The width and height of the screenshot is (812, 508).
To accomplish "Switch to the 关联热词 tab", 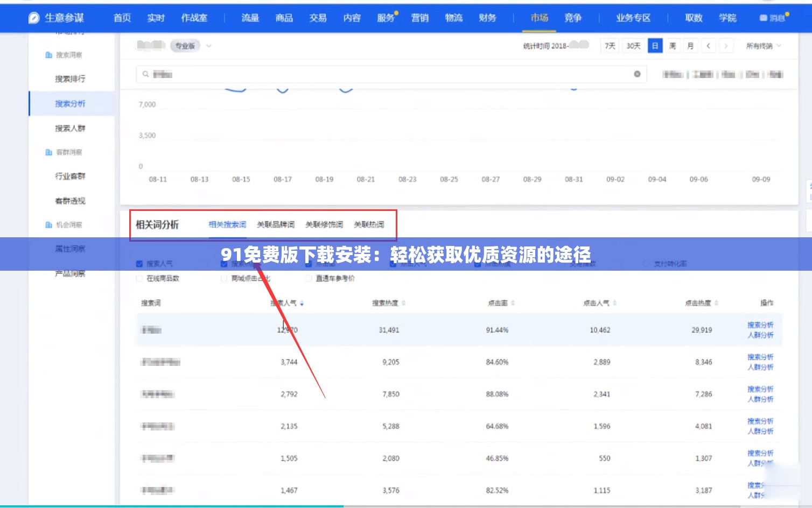I will point(369,224).
